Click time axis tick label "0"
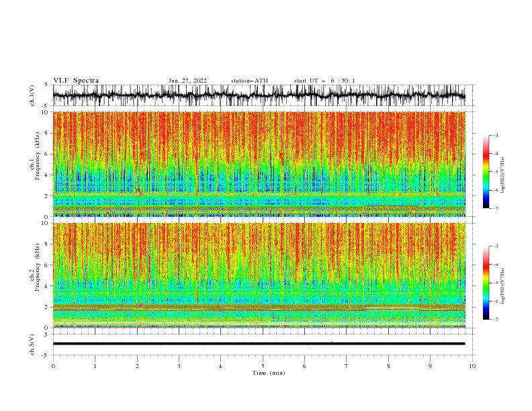 53,366
